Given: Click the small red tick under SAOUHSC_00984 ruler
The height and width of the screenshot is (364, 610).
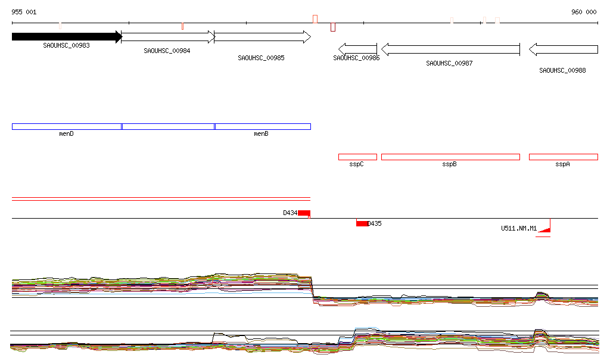Looking at the screenshot, I should coord(182,26).
